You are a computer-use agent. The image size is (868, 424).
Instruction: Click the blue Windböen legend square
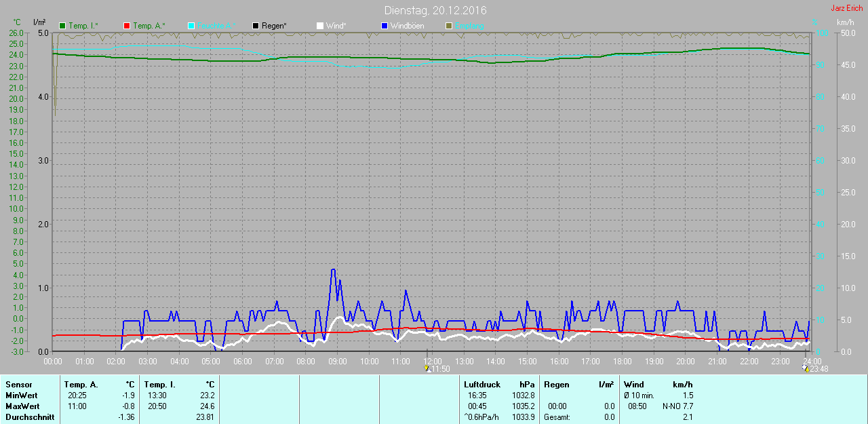(x=384, y=26)
